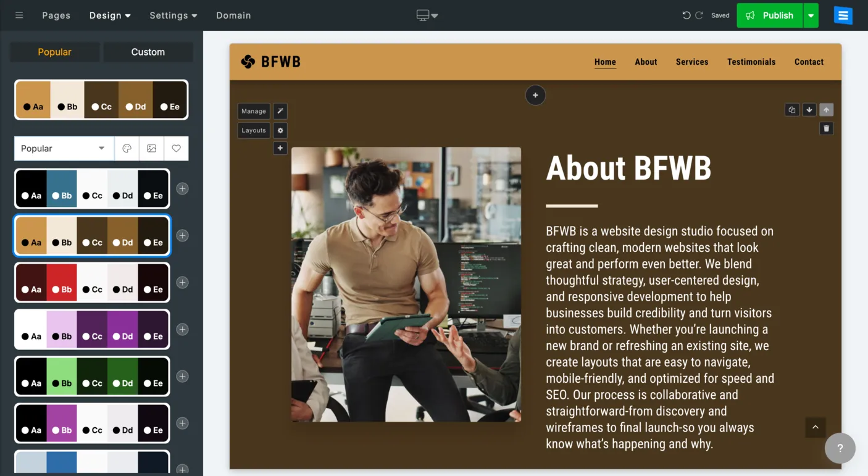Open favorite palettes with the heart icon
868x476 pixels.
(x=176, y=148)
